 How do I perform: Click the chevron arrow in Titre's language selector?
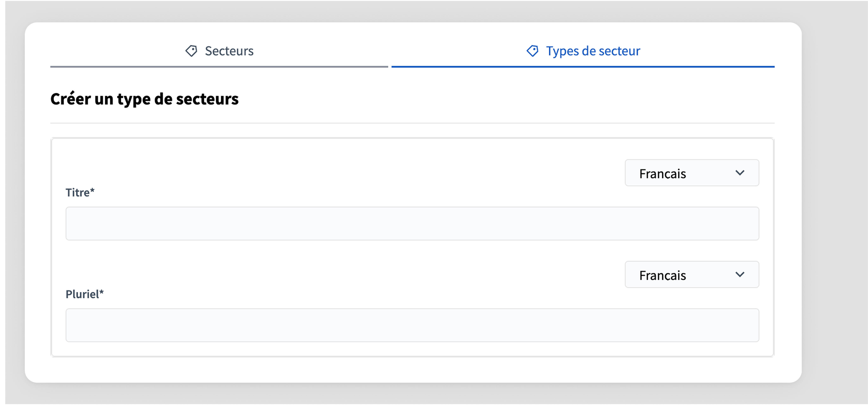[740, 173]
